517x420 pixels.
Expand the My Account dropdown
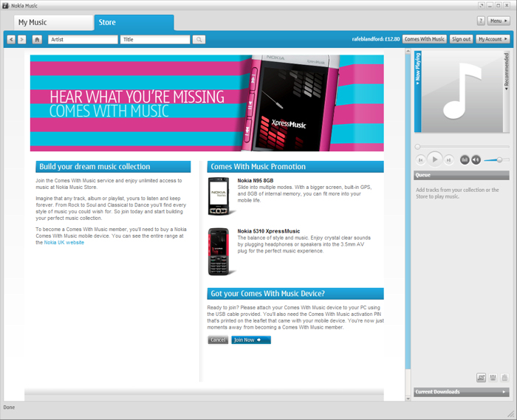(493, 39)
